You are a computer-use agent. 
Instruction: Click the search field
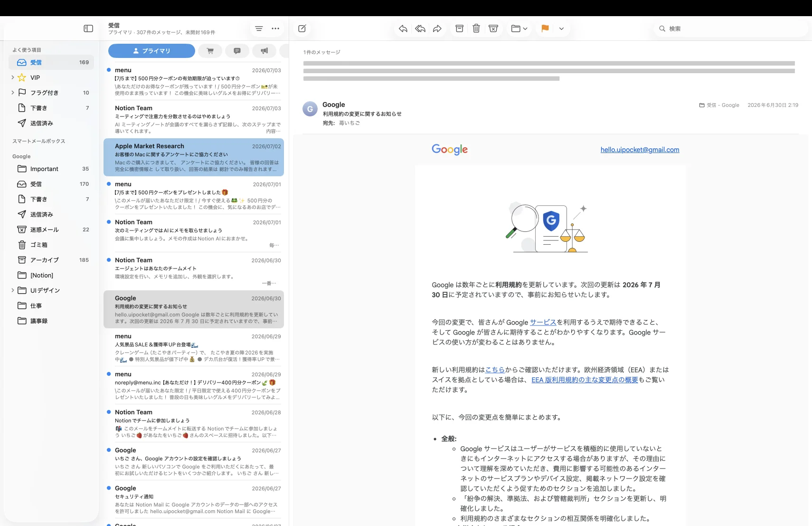pos(730,29)
